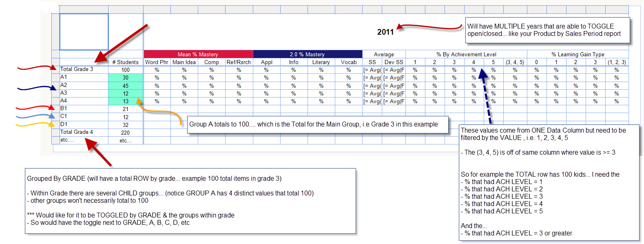Click the green 12 students cell for A3
Viewport: 644px width, 244px height.
[126, 93]
